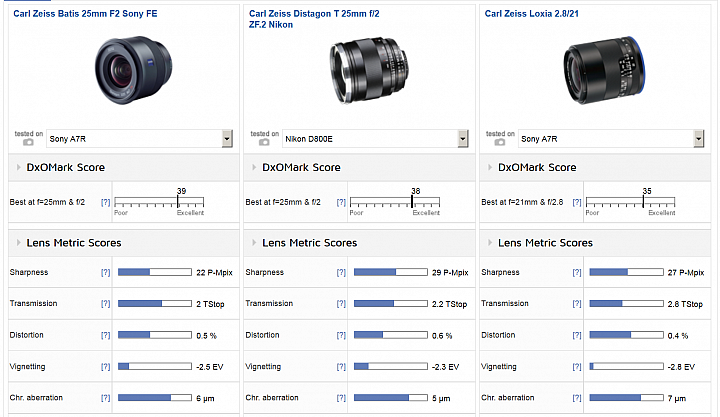The width and height of the screenshot is (720, 417).
Task: Click the help icon next to Vignetting in Batis column
Action: point(105,367)
